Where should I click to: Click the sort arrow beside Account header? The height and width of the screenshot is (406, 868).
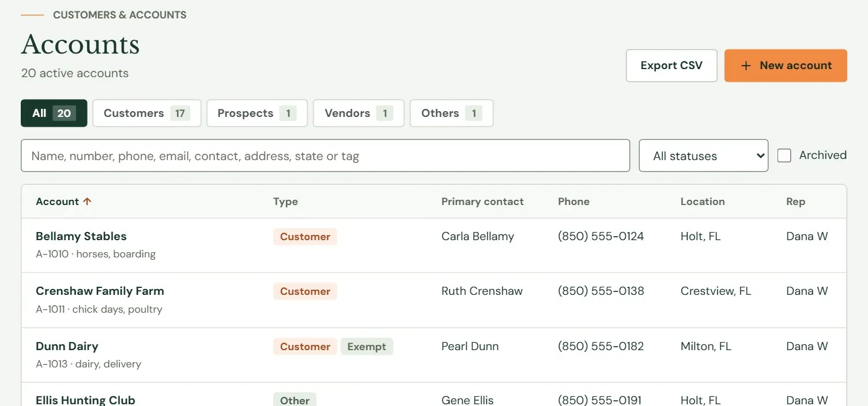[87, 202]
